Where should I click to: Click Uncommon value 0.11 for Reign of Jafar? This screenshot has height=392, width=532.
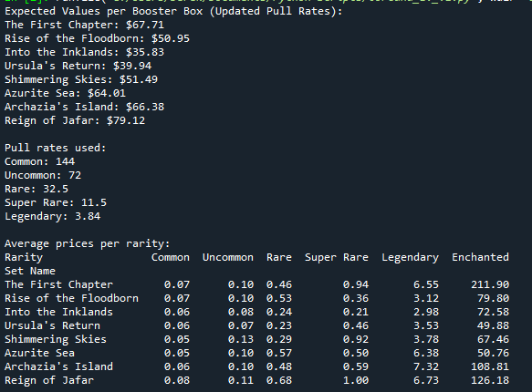(241, 380)
